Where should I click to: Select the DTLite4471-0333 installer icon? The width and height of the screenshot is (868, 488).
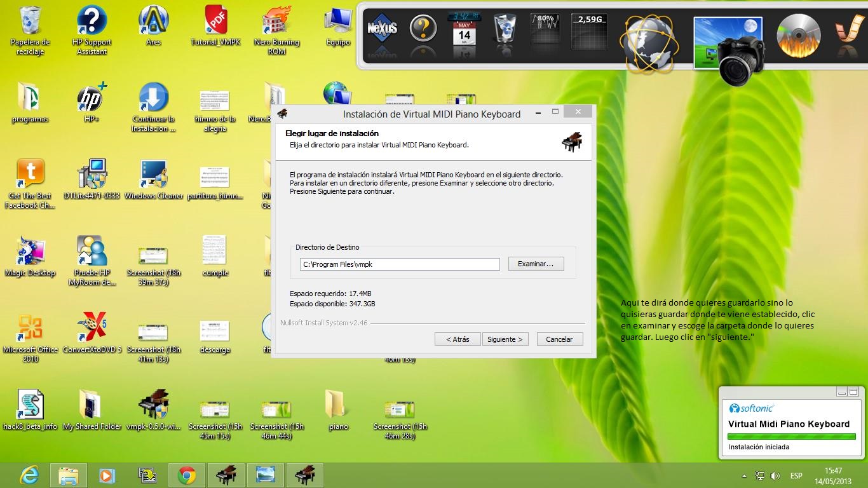pos(92,180)
